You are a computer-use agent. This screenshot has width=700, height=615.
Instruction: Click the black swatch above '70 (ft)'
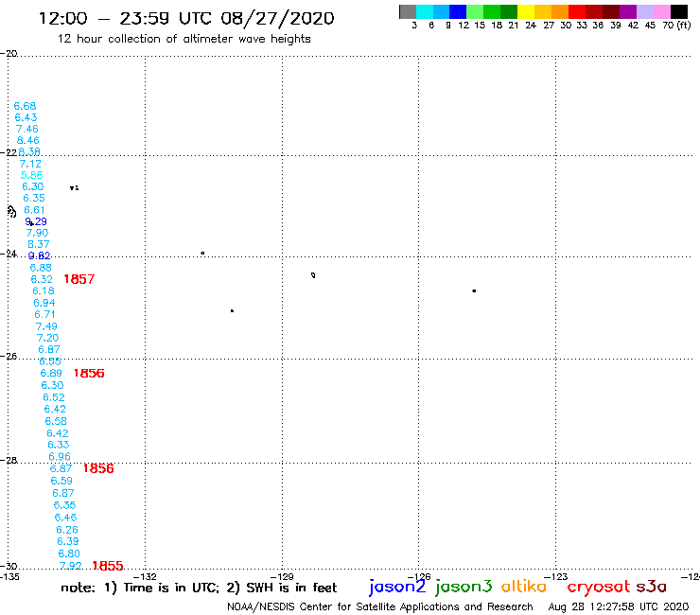coord(679,11)
